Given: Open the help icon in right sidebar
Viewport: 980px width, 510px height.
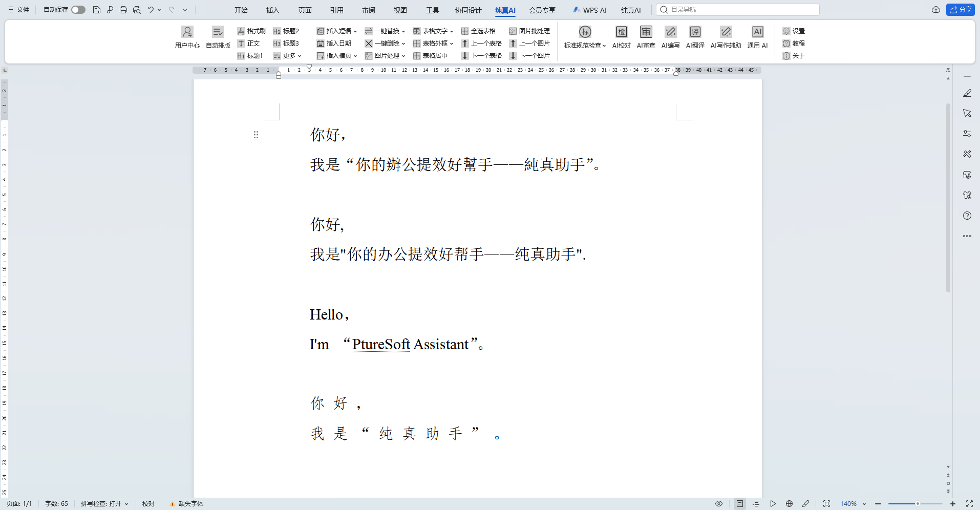Looking at the screenshot, I should pos(967,216).
